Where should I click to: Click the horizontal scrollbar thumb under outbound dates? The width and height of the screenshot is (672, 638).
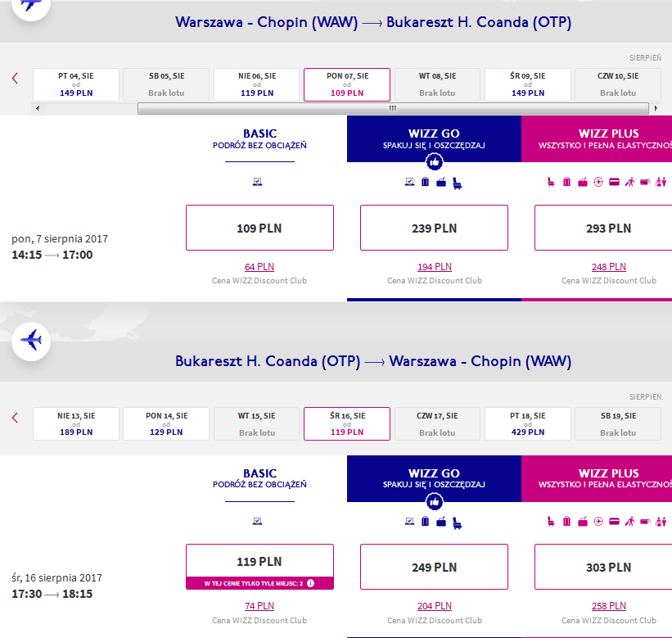393,108
